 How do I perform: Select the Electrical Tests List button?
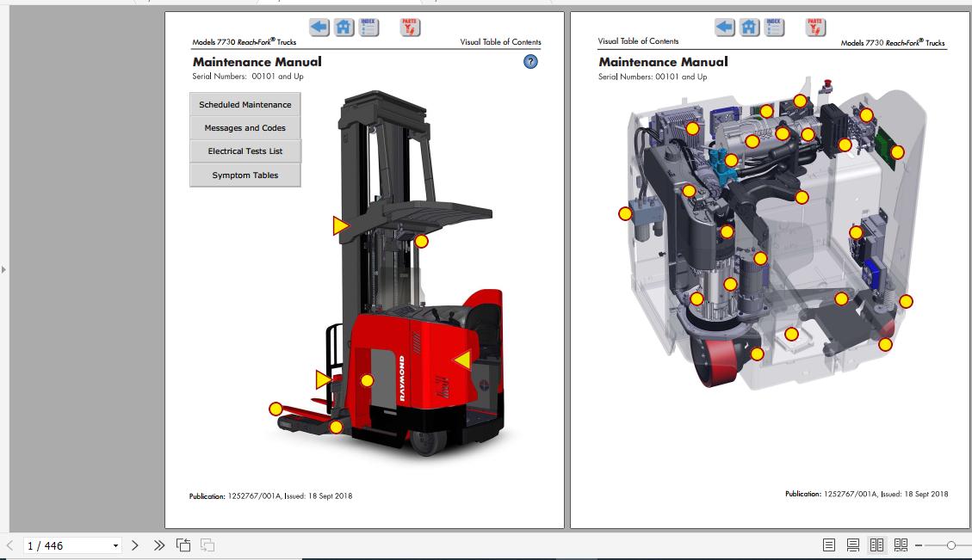click(245, 151)
